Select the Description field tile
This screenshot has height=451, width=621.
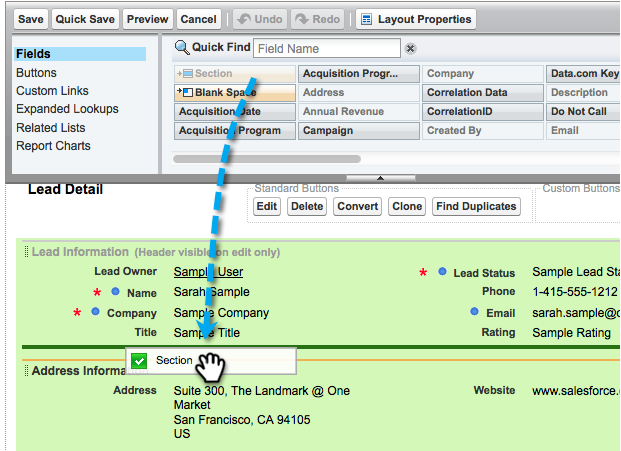tap(583, 93)
